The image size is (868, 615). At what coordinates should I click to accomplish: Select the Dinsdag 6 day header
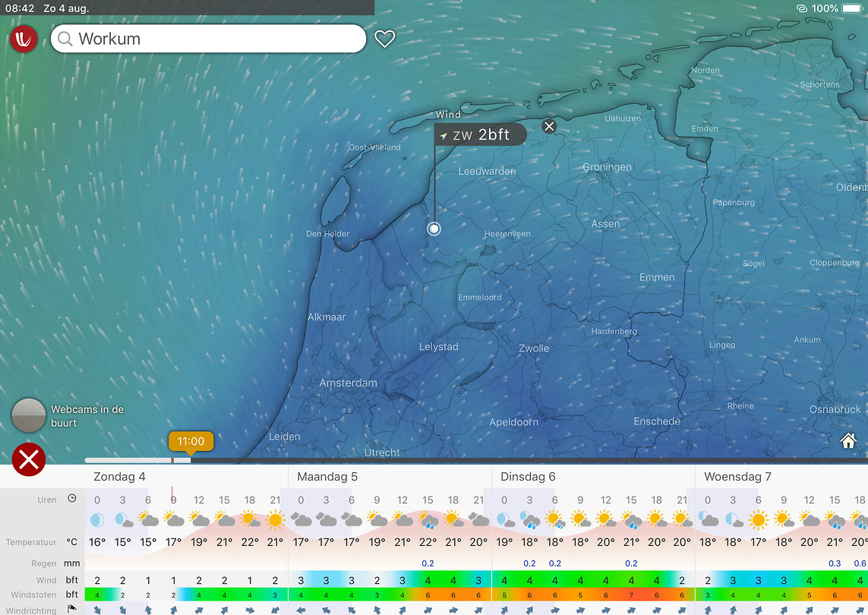pos(528,477)
